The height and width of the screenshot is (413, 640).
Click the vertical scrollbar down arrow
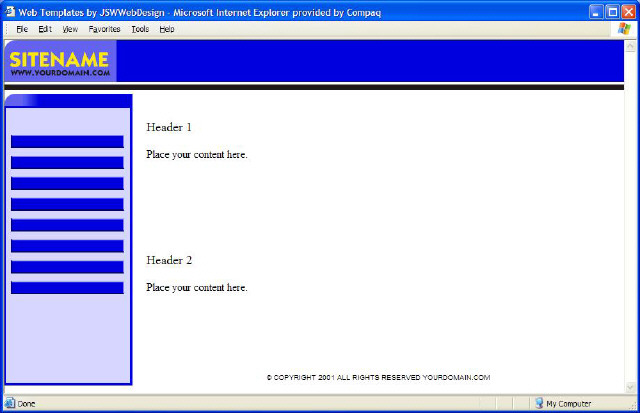pos(630,388)
